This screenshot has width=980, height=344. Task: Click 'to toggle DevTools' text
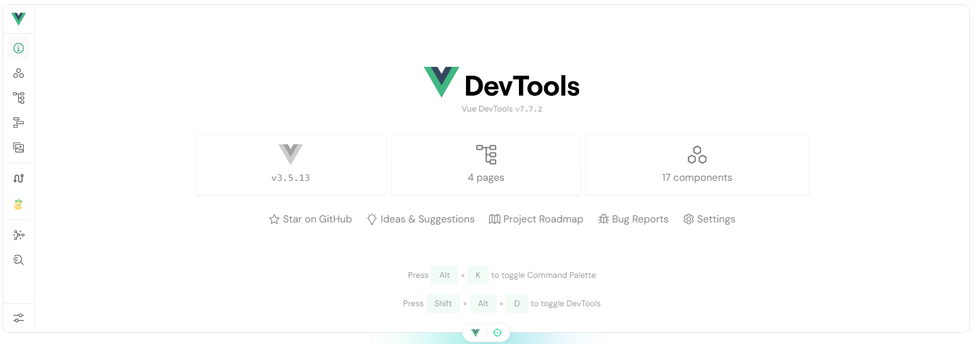pyautogui.click(x=566, y=304)
